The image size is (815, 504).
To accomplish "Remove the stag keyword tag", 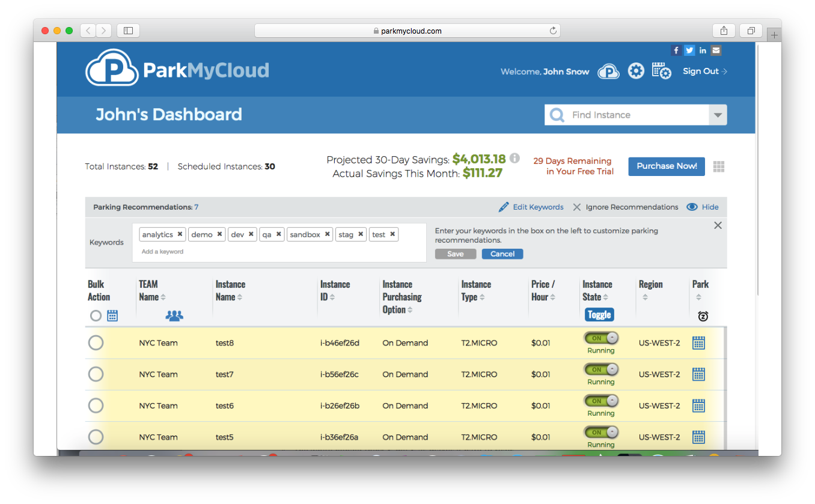I will (x=361, y=234).
